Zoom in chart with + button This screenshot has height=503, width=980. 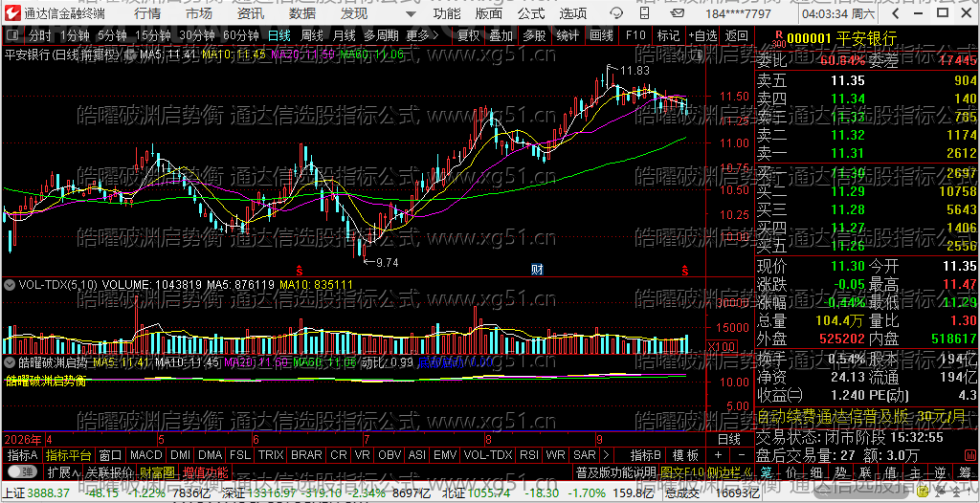[718, 455]
